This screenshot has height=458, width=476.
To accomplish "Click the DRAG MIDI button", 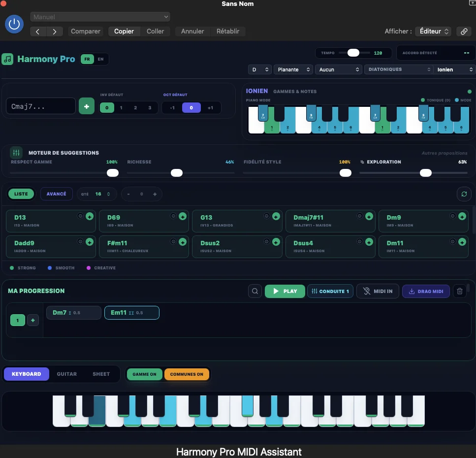I will (426, 291).
